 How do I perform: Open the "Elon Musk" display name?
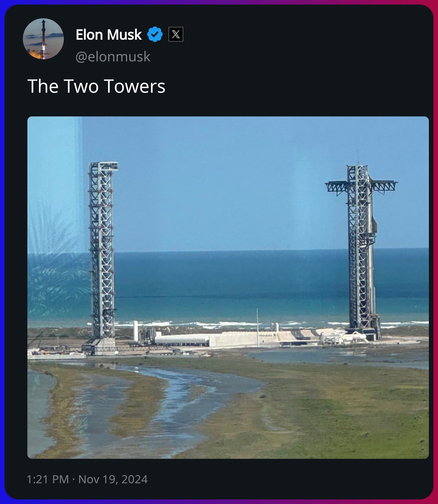click(x=109, y=34)
